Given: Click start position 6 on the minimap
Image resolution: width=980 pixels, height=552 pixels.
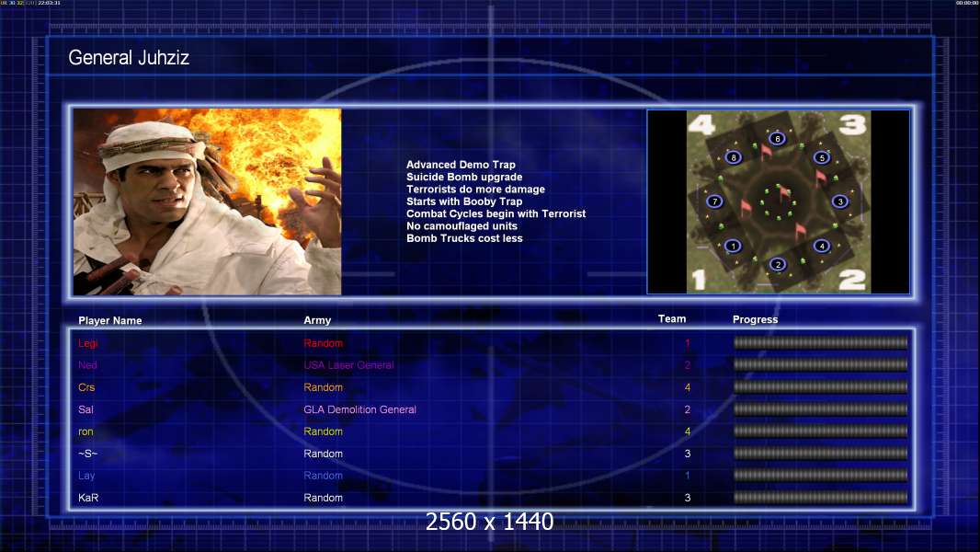Looking at the screenshot, I should point(777,139).
